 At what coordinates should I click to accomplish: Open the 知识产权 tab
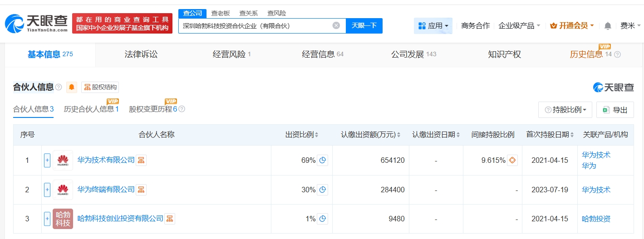[504, 54]
